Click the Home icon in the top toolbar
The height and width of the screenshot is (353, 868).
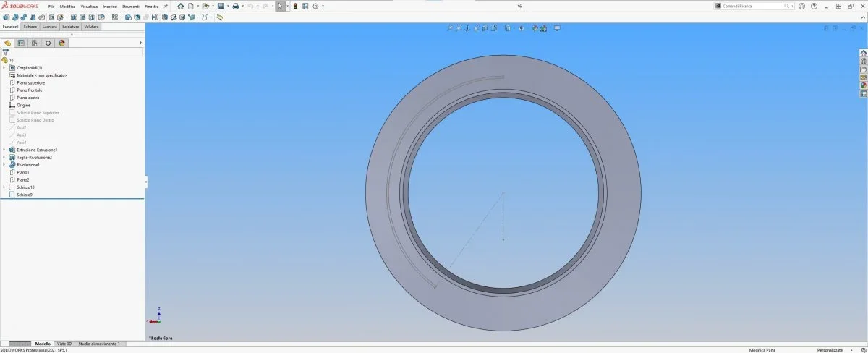(180, 6)
